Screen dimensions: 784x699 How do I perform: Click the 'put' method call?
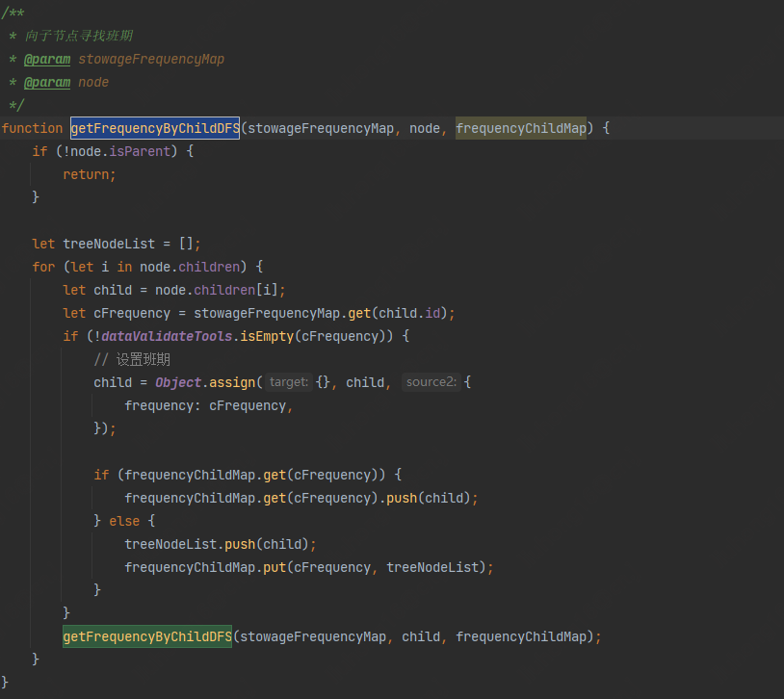click(x=274, y=567)
